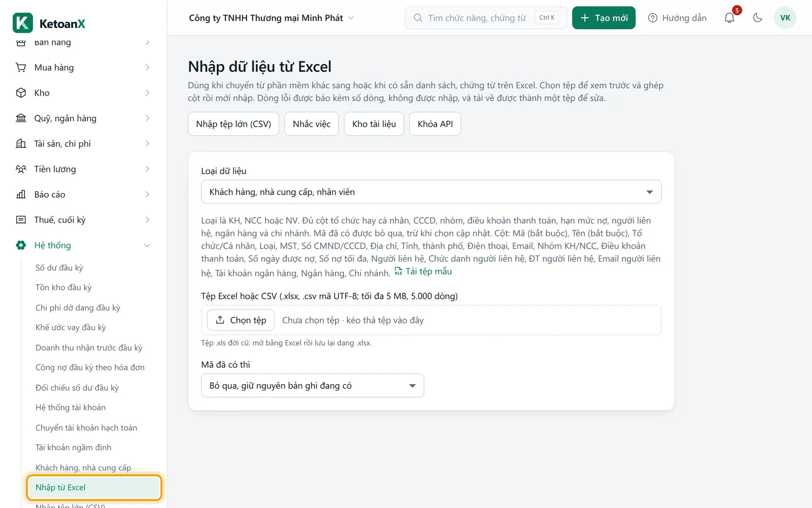
Task: Click the Tạo mới button
Action: pyautogui.click(x=603, y=18)
